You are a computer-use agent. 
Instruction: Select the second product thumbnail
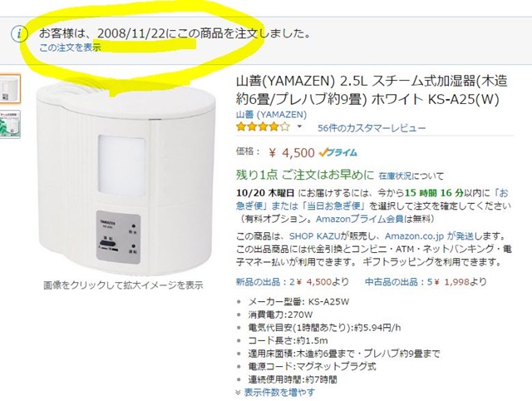pyautogui.click(x=10, y=124)
